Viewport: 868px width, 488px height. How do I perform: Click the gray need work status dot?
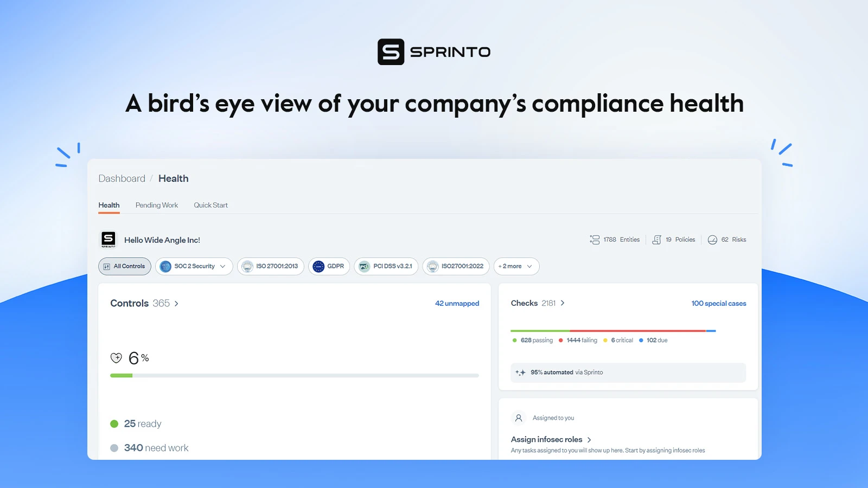coord(114,448)
